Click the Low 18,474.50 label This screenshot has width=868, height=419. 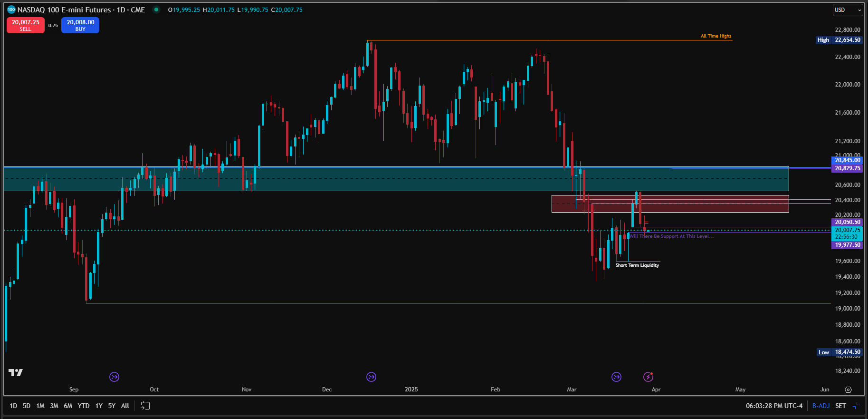[x=839, y=352]
